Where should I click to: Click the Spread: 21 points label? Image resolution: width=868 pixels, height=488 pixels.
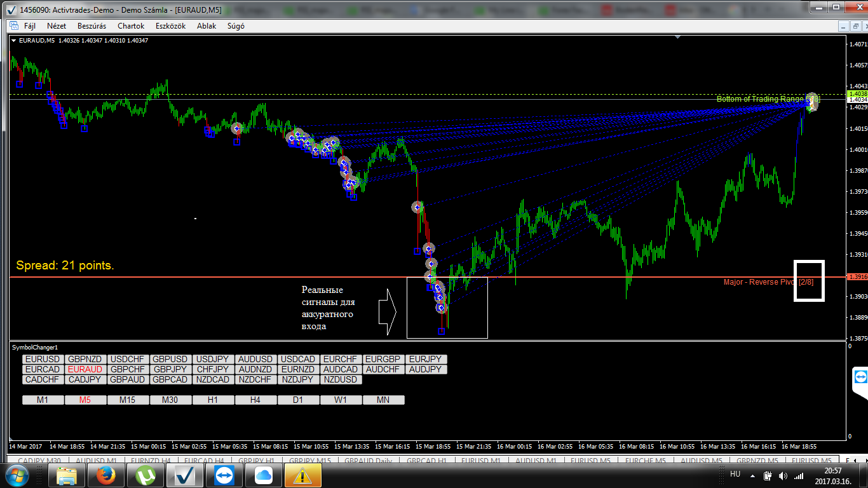65,266
